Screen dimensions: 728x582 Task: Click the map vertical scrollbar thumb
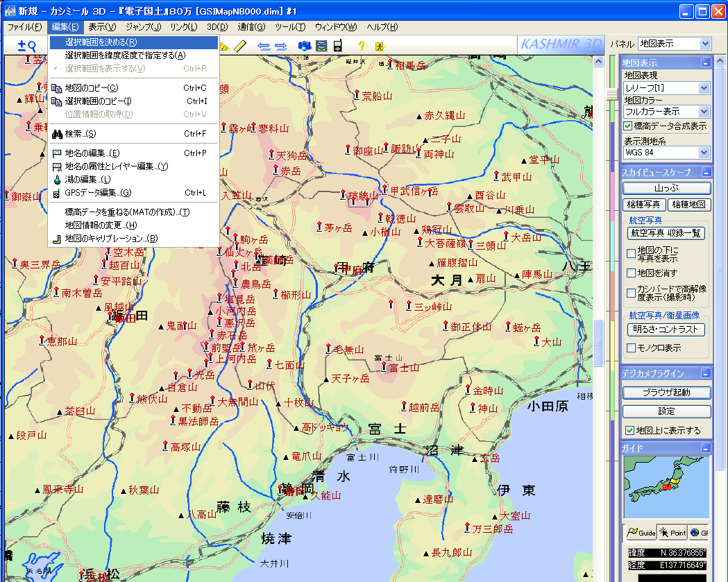point(598,343)
